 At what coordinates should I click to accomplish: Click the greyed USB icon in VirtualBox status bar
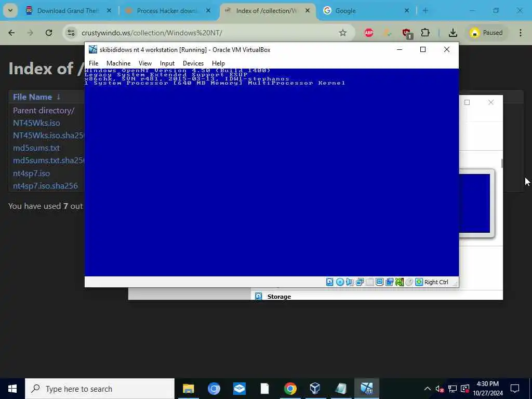pyautogui.click(x=369, y=282)
